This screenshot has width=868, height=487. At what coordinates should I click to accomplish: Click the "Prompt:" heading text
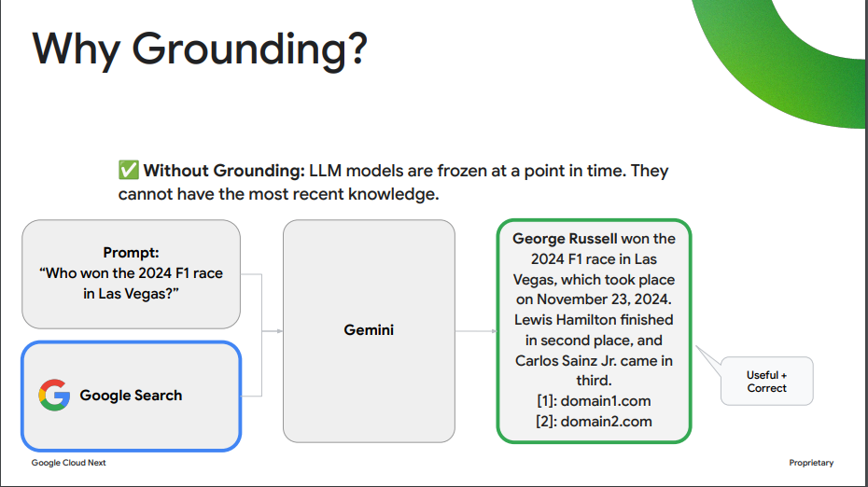click(132, 253)
